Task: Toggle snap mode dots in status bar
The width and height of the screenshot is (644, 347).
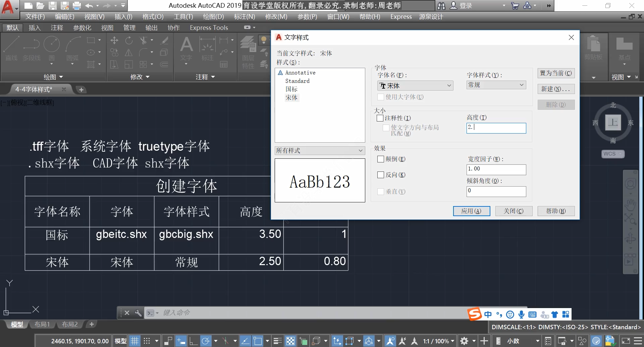Action: tap(147, 341)
